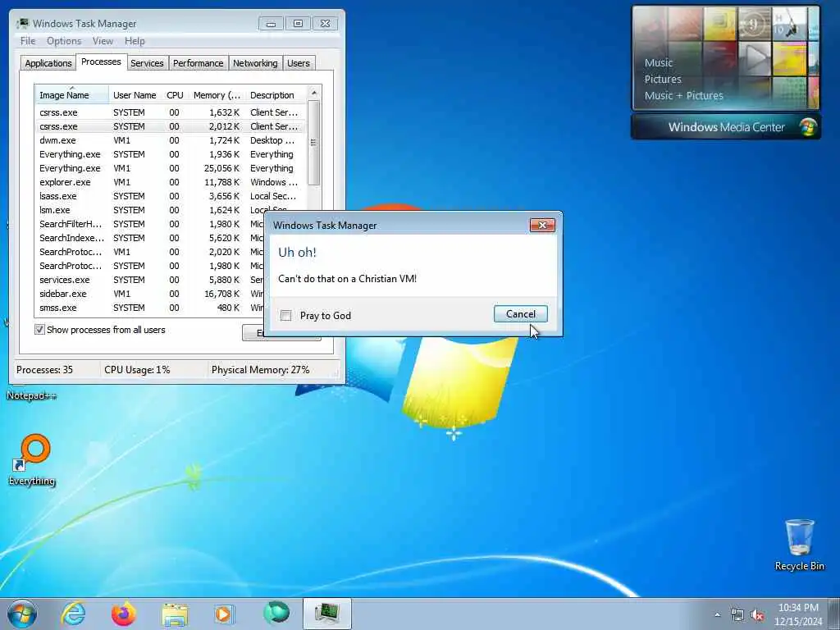The width and height of the screenshot is (840, 630).
Task: Minimize the Windows Task Manager window
Action: [x=271, y=24]
